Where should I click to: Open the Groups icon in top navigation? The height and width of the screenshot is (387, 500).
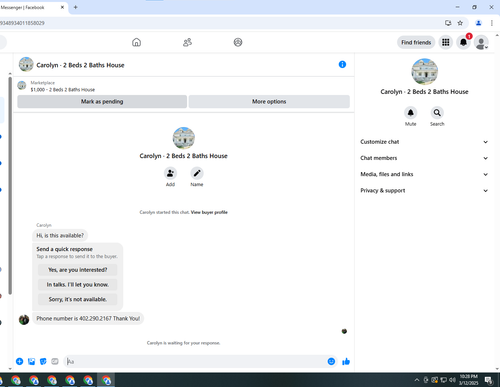pyautogui.click(x=238, y=42)
